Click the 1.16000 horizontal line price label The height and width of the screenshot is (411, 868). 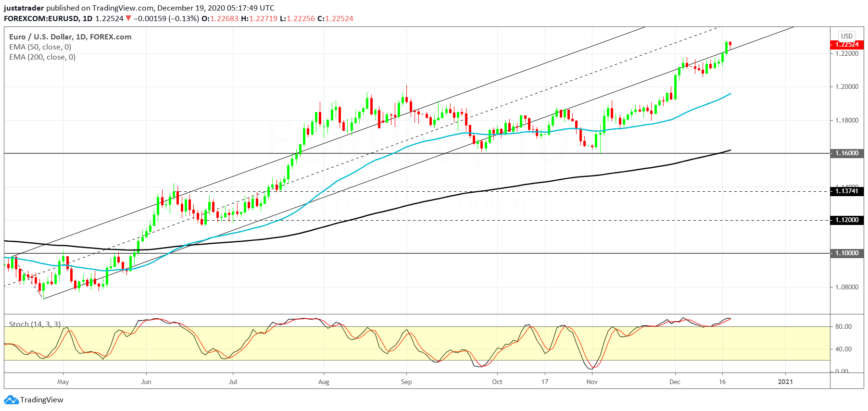[x=847, y=153]
